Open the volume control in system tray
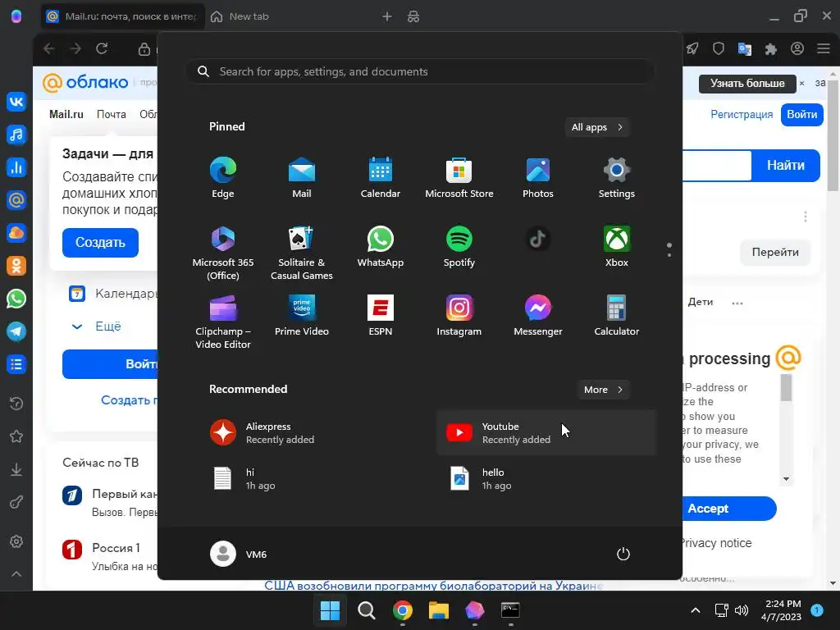Image resolution: width=840 pixels, height=630 pixels. click(x=742, y=610)
